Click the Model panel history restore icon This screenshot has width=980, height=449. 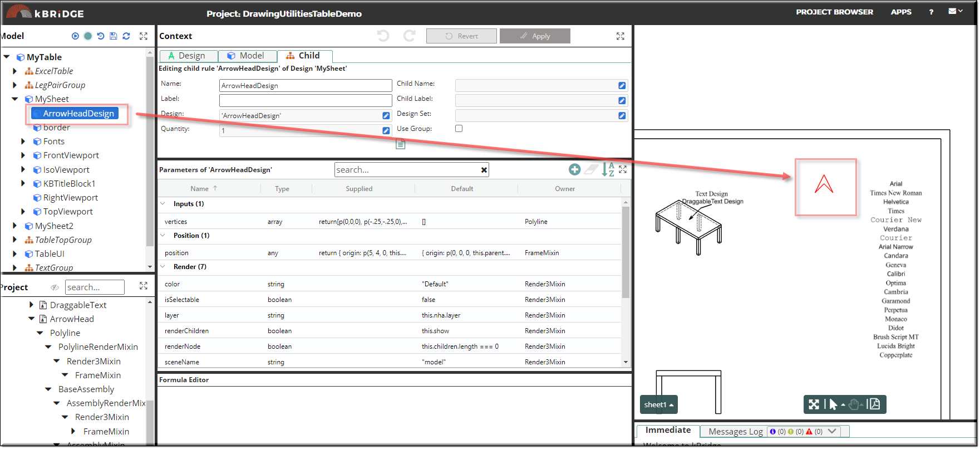click(101, 36)
